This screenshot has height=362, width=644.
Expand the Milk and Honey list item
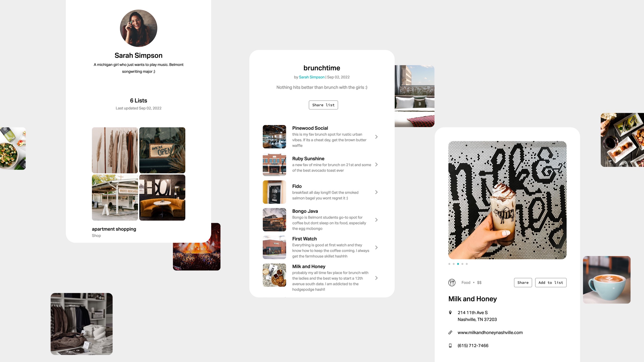(376, 278)
